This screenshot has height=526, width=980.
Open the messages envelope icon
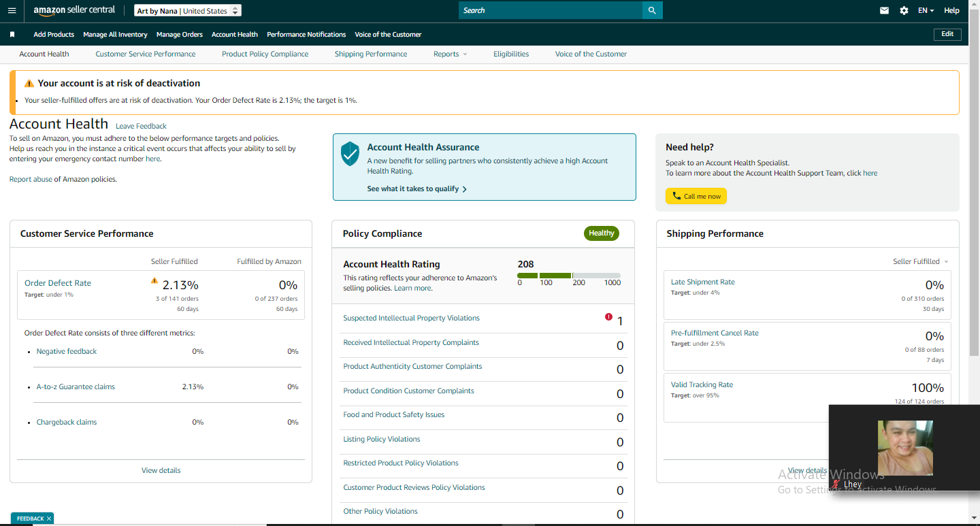(x=884, y=10)
